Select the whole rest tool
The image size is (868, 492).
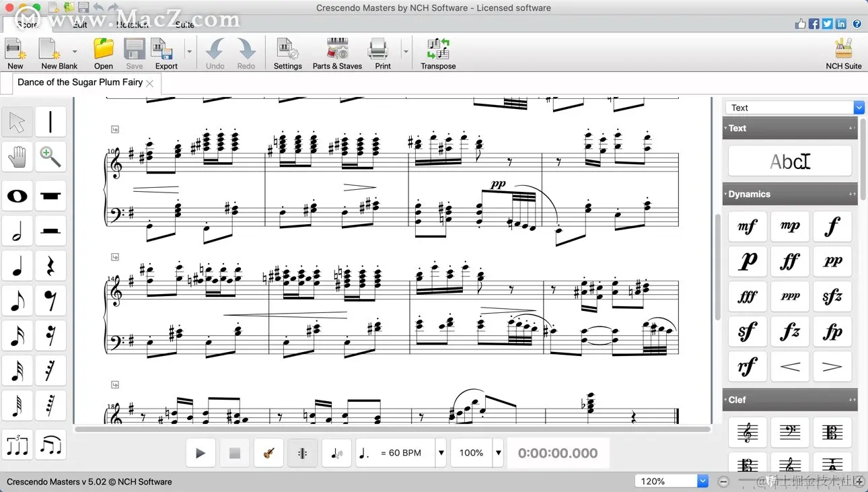pos(50,196)
